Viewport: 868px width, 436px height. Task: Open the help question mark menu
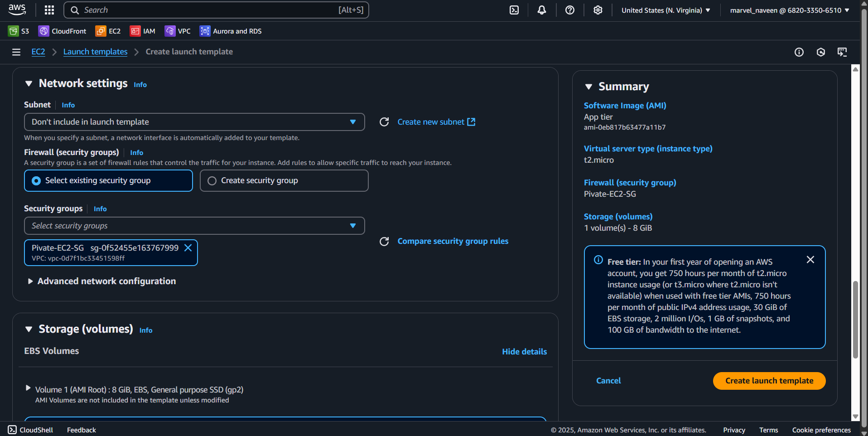coord(570,10)
